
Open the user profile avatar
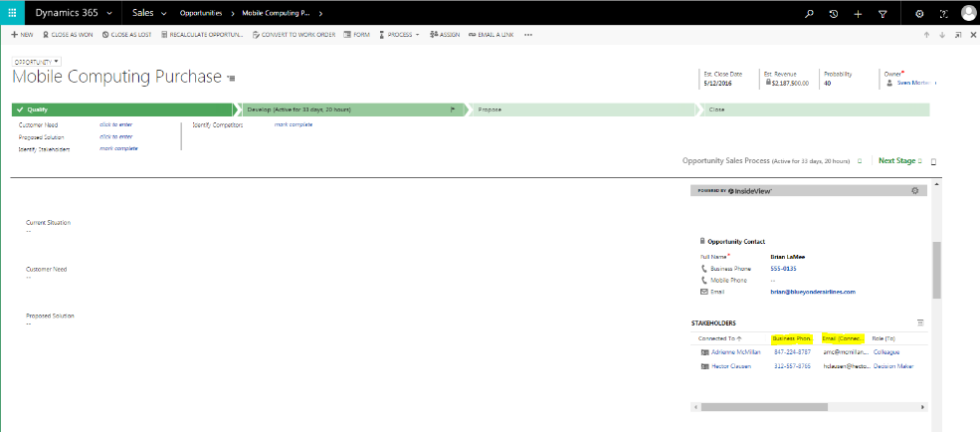[968, 13]
